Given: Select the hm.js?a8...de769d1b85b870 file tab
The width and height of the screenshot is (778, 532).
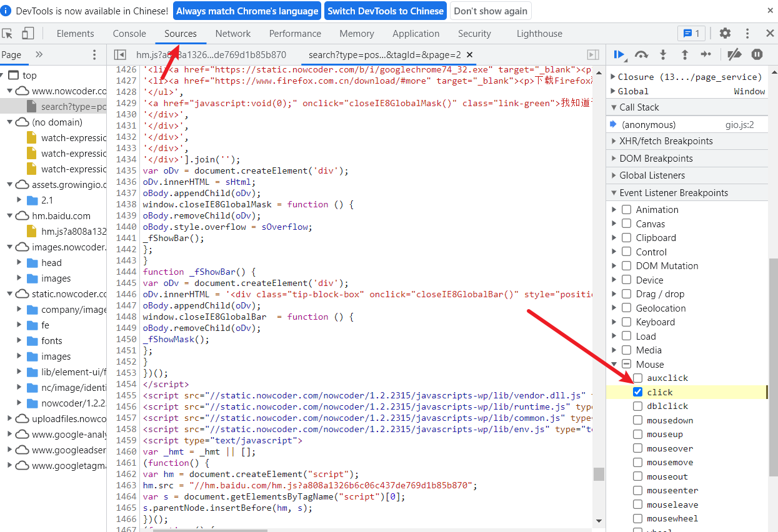Looking at the screenshot, I should tap(211, 55).
